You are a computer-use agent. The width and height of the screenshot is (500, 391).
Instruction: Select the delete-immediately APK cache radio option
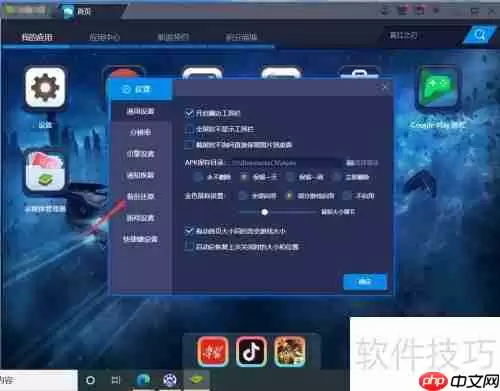click(x=337, y=177)
